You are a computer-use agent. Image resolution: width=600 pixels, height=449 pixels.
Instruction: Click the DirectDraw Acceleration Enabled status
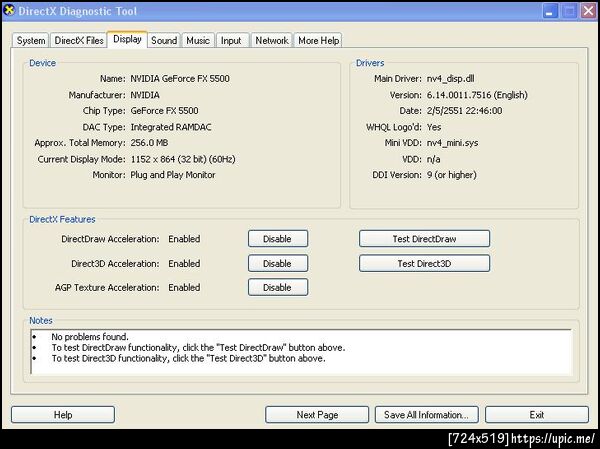tap(184, 239)
